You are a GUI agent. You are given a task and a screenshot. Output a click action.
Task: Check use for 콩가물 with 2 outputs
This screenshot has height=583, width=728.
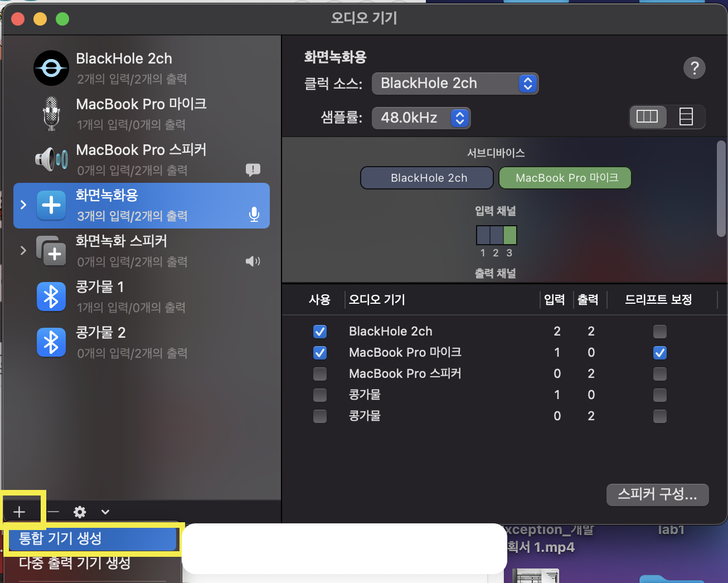click(320, 416)
